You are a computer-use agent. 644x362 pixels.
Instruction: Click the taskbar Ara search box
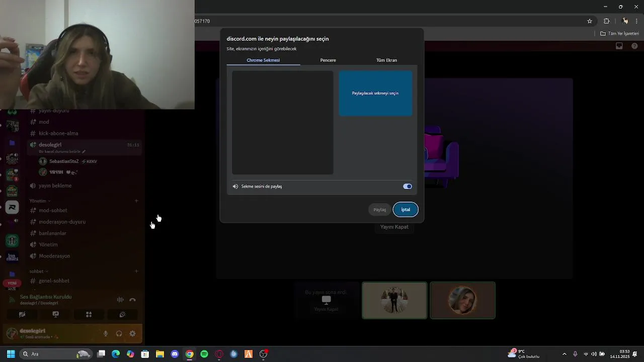pyautogui.click(x=56, y=354)
